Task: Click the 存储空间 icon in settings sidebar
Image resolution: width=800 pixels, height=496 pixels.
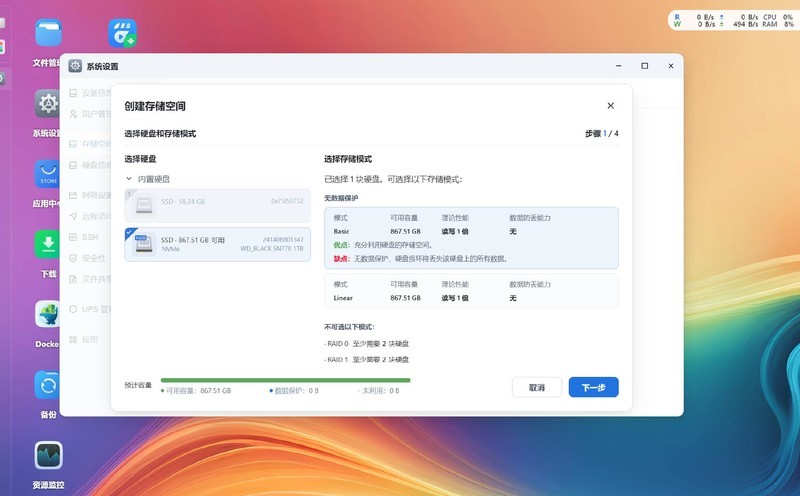Action: (x=73, y=144)
